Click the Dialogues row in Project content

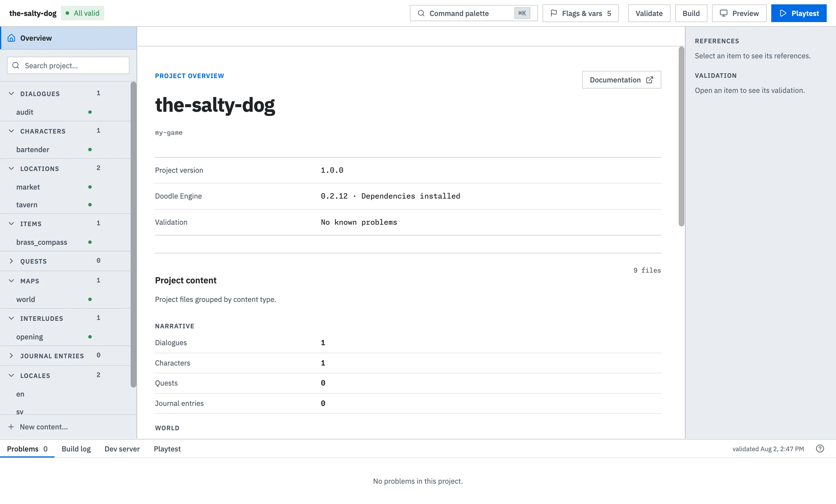tap(408, 343)
